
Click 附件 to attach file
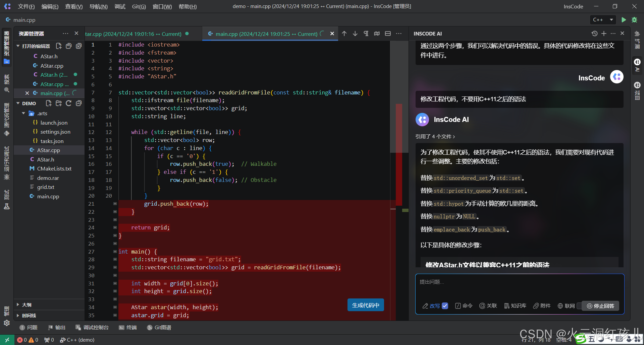click(542, 306)
